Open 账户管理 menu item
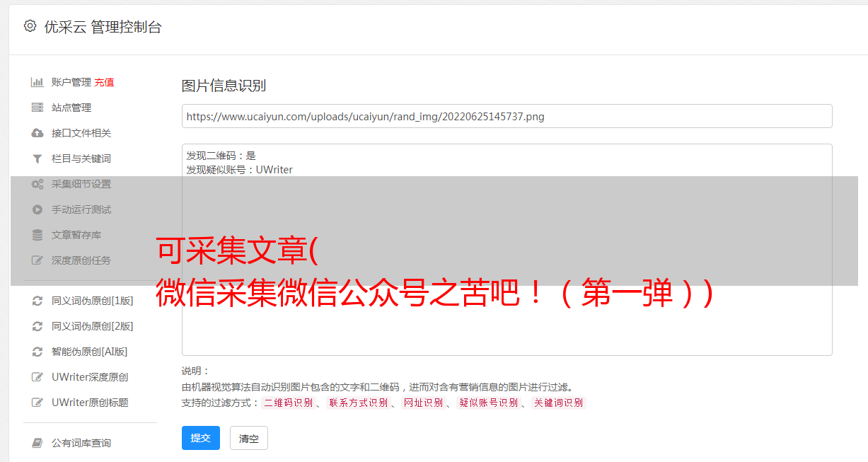This screenshot has height=462, width=868. pyautogui.click(x=71, y=82)
